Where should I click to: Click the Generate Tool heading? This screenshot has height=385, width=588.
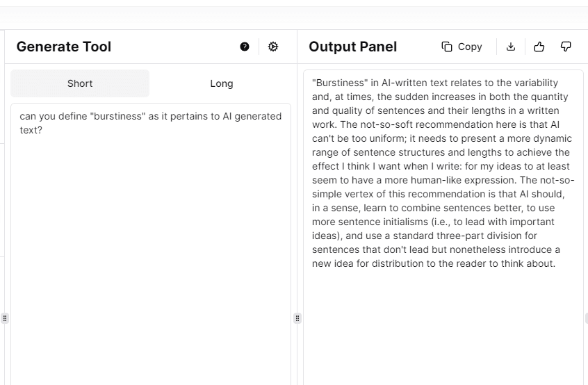pos(64,47)
